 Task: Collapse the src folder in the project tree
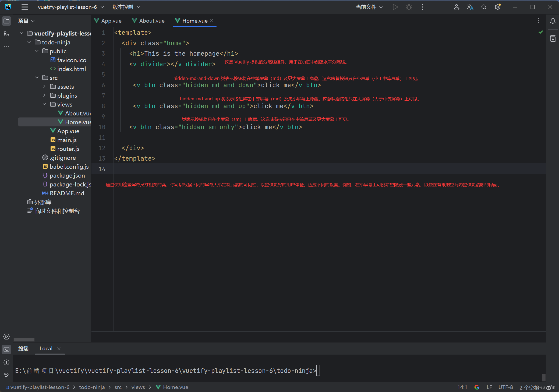(37, 77)
